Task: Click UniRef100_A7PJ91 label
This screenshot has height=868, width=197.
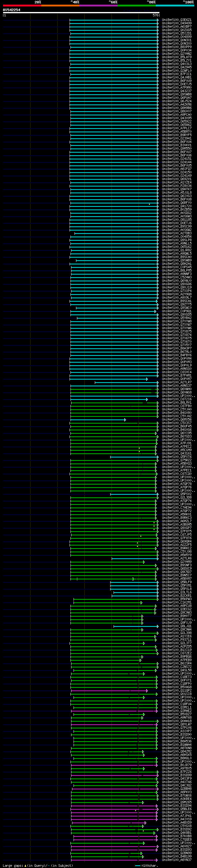Action: click(x=176, y=443)
